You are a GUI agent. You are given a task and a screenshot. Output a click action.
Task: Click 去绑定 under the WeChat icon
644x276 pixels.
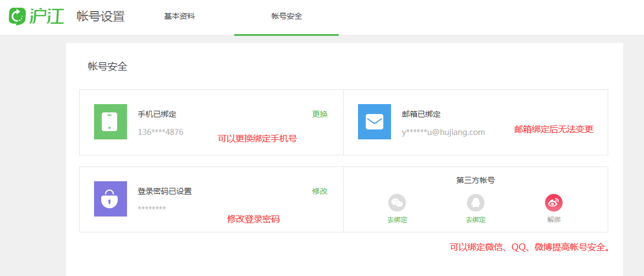coord(397,220)
